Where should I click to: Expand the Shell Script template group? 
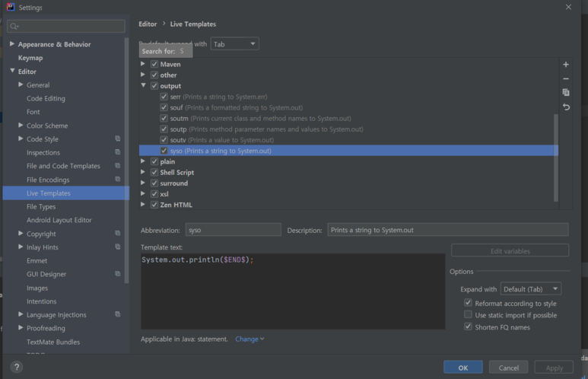143,172
